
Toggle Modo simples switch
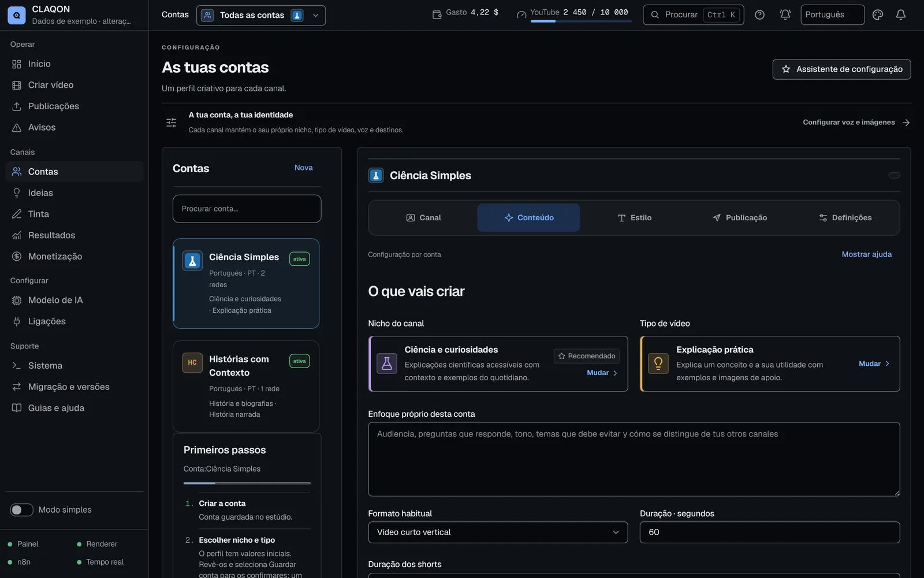[21, 510]
